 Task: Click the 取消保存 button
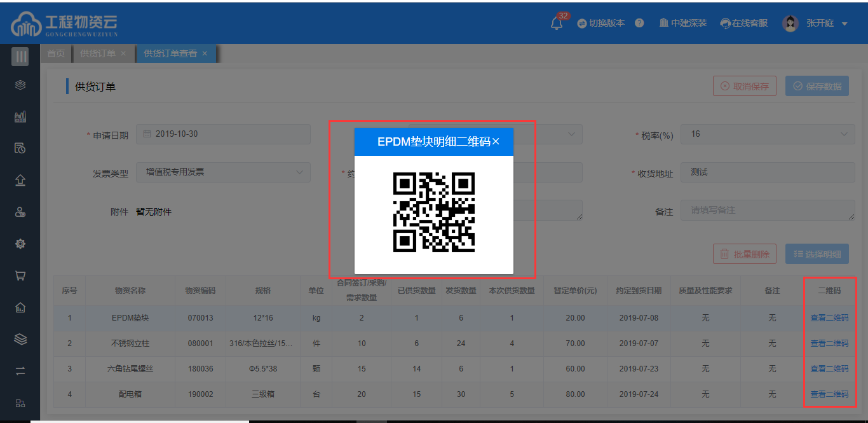click(745, 87)
